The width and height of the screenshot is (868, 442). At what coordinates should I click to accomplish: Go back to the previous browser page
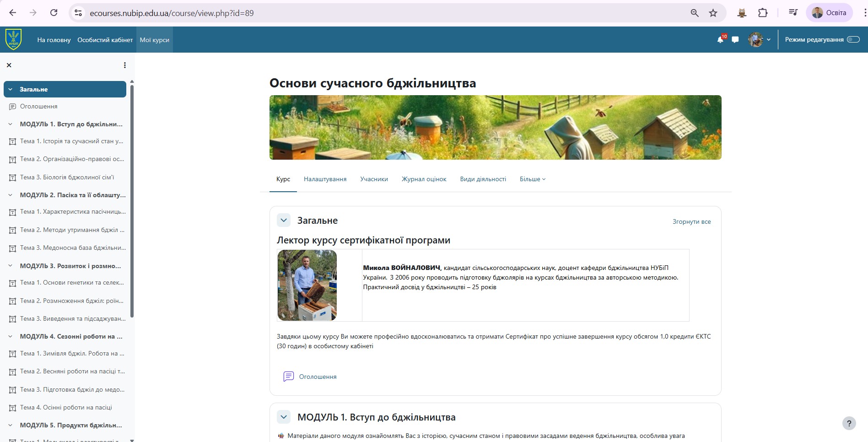[x=13, y=13]
